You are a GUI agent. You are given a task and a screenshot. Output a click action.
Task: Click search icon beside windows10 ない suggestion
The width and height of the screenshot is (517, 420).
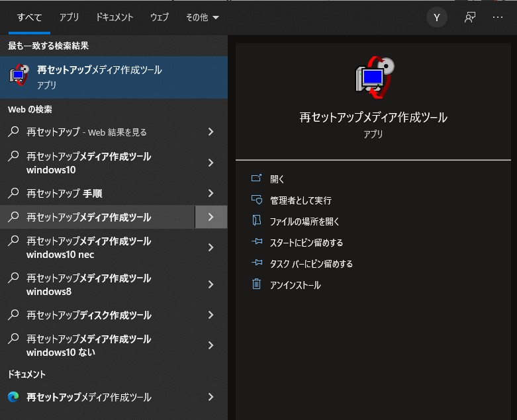13,339
